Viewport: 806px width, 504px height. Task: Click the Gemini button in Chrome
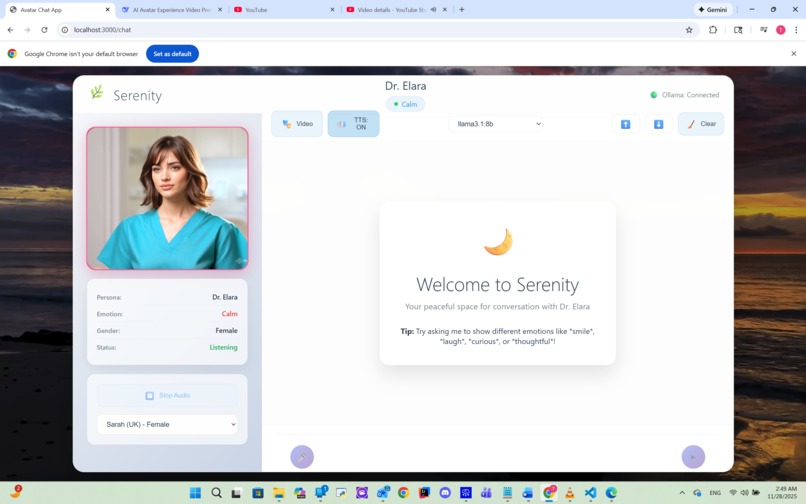[713, 9]
